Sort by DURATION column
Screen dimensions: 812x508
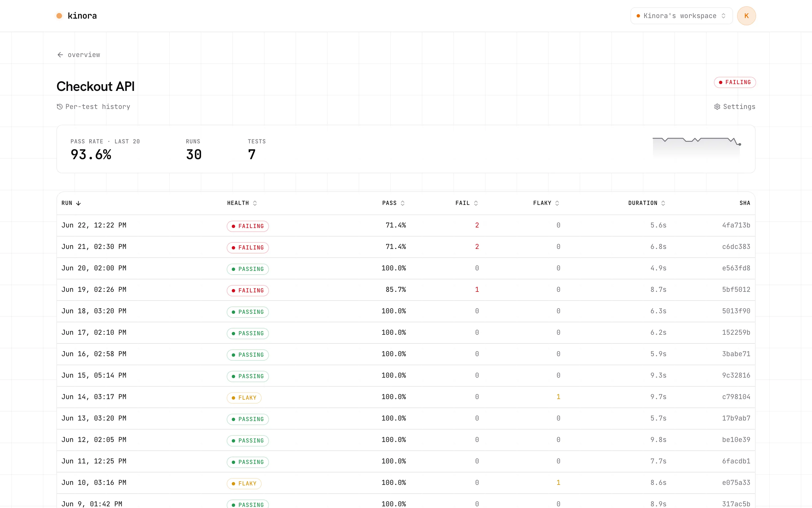[646, 203]
